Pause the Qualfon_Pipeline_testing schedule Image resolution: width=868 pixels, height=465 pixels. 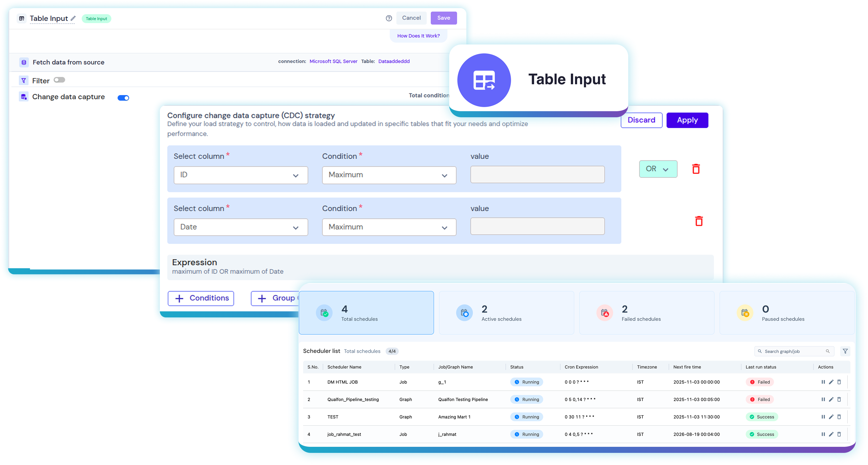pyautogui.click(x=823, y=399)
